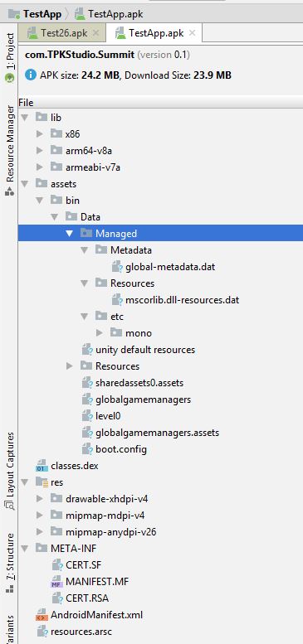The width and height of the screenshot is (303, 644).
Task: Click the level0 file icon
Action: pos(87,416)
